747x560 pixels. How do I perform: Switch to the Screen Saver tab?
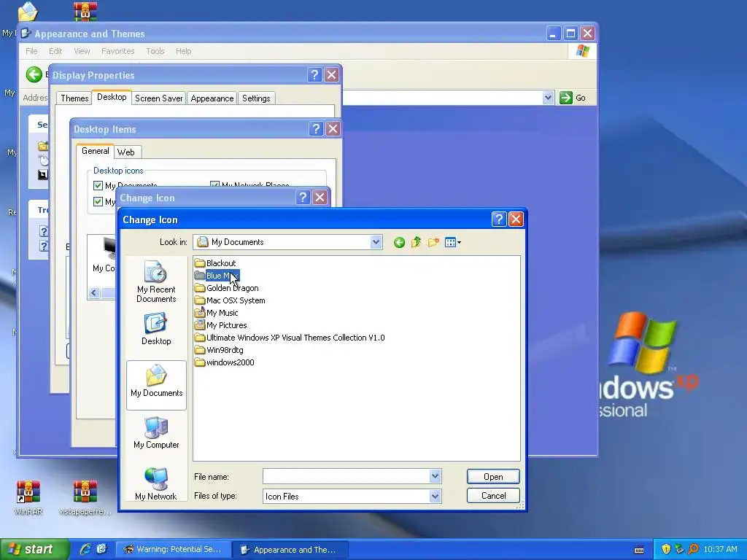click(x=158, y=98)
